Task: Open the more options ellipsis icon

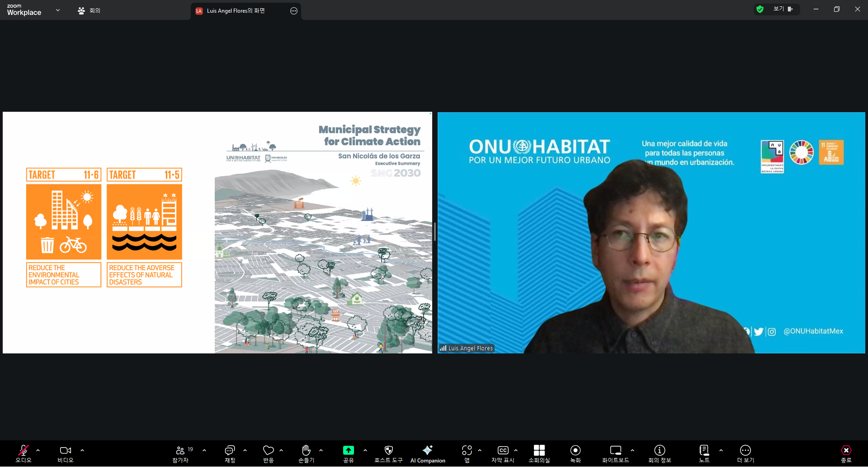Action: tap(745, 450)
